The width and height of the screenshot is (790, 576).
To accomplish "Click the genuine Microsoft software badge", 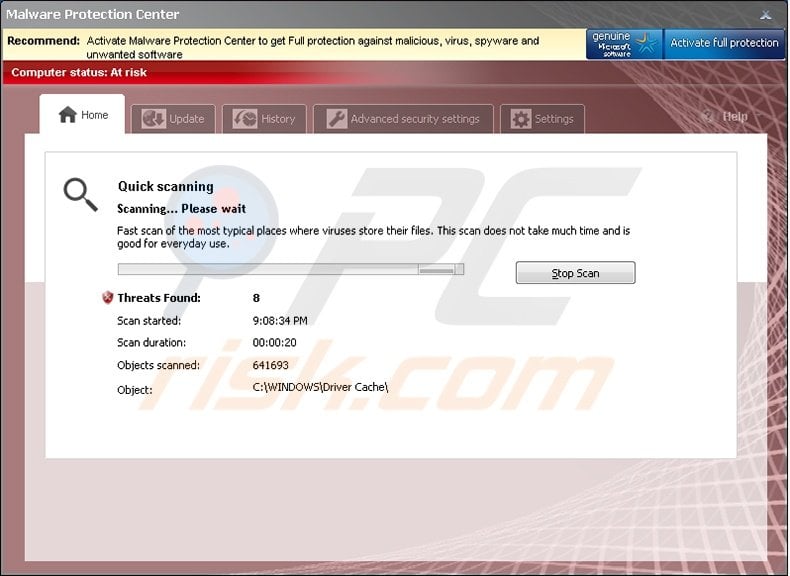I will click(624, 44).
